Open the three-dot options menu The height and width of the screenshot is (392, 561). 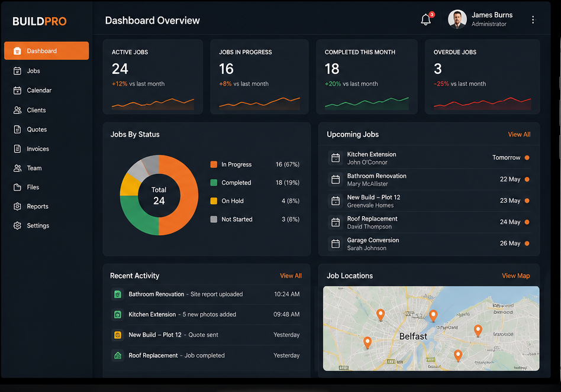(533, 20)
